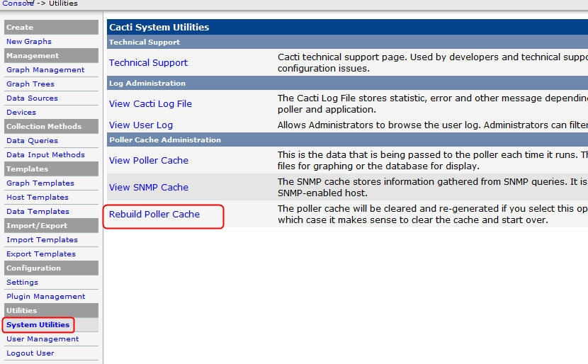
Task: Open Settings under Configuration
Action: click(x=23, y=283)
